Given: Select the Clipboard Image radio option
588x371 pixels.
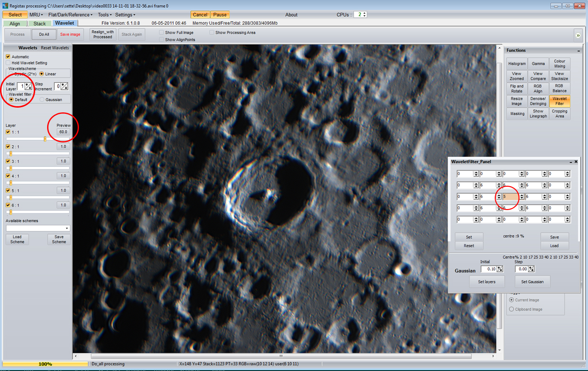Looking at the screenshot, I should [511, 309].
